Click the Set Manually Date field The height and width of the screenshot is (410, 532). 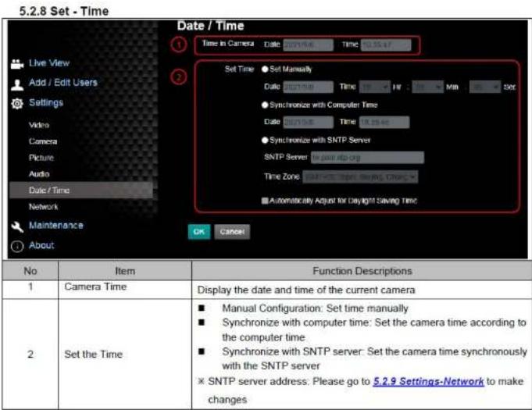tap(309, 87)
